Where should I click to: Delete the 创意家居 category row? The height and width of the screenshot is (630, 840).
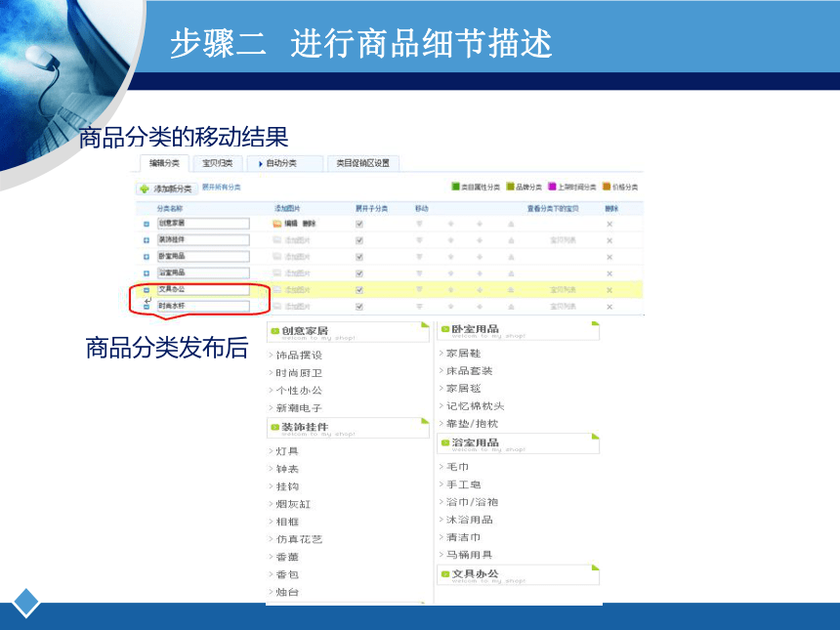click(609, 225)
